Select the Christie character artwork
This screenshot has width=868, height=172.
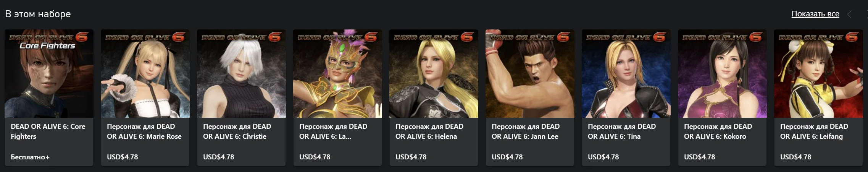pos(241,73)
